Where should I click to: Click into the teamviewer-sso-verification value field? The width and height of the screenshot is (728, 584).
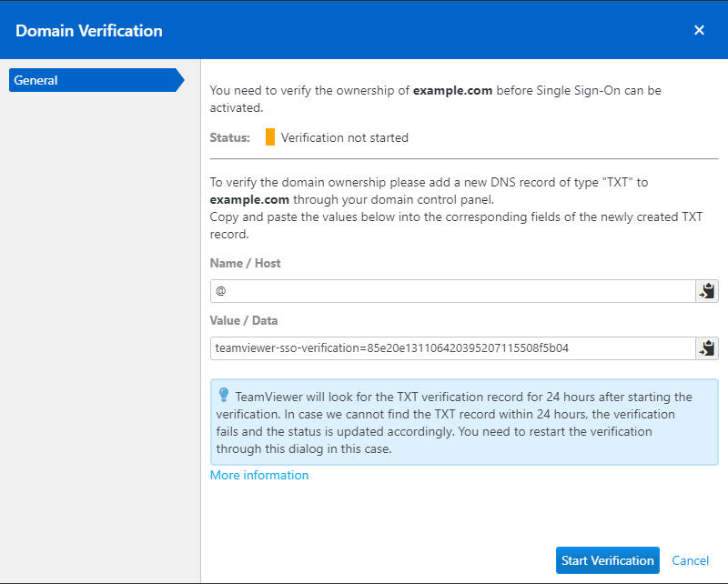[452, 348]
